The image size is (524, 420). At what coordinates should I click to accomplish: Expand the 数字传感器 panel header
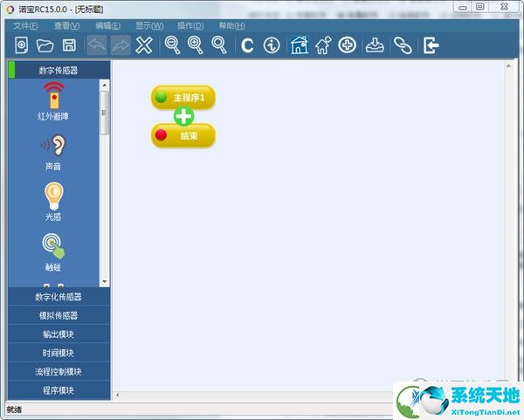[x=59, y=70]
